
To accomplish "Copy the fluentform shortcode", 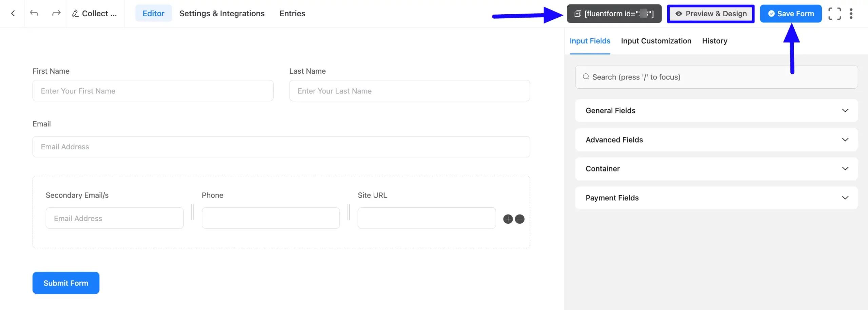I will pyautogui.click(x=614, y=14).
